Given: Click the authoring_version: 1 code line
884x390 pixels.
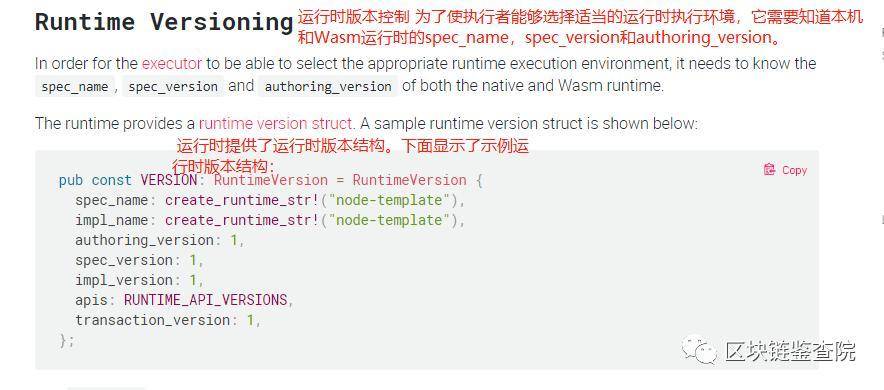Looking at the screenshot, I should coord(160,241).
